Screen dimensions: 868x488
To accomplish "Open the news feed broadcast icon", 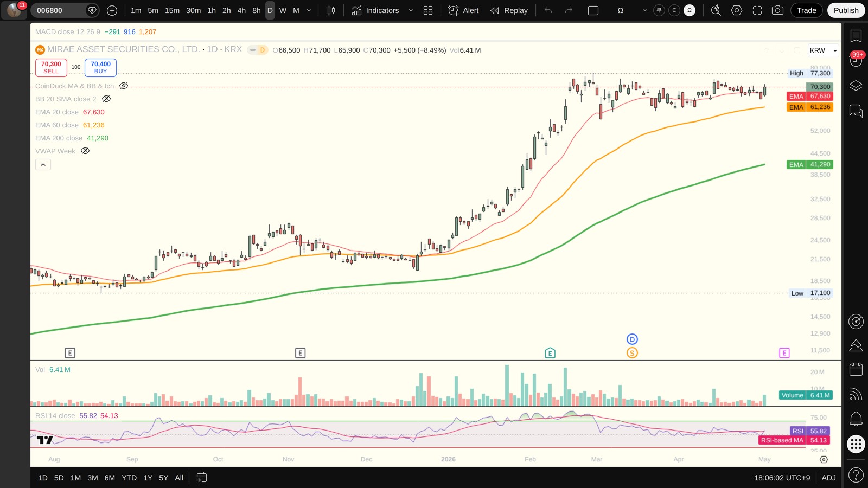I will point(856,394).
